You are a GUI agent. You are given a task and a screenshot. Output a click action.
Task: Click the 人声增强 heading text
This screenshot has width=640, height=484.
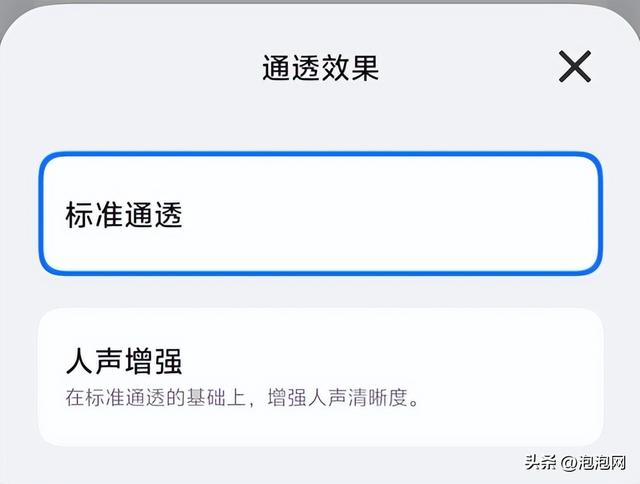click(124, 361)
